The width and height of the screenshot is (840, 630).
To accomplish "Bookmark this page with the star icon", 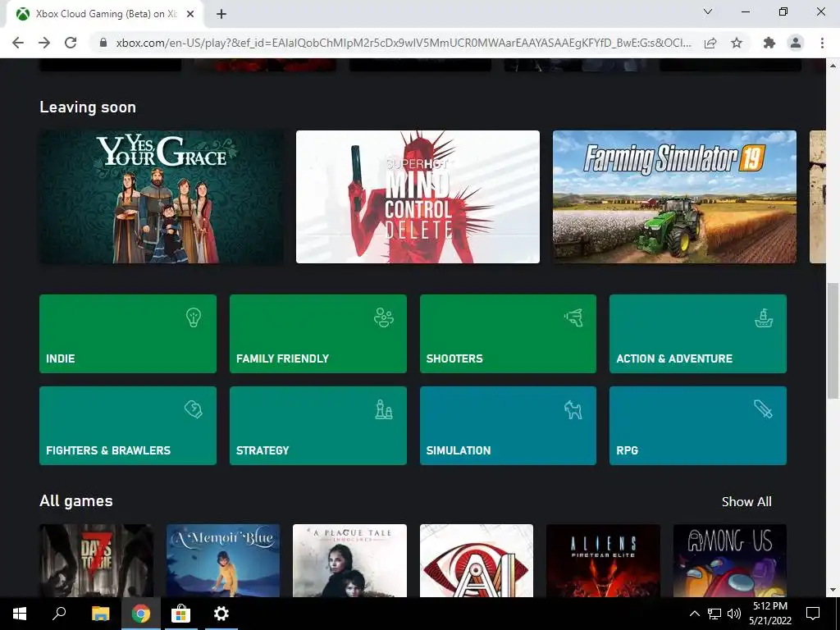I will [x=737, y=43].
